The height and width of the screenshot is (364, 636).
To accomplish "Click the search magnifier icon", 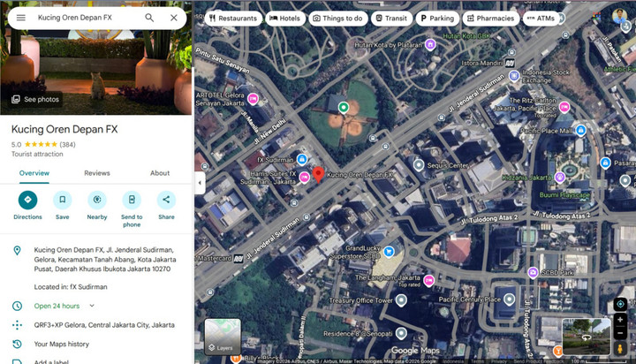I will coord(149,18).
